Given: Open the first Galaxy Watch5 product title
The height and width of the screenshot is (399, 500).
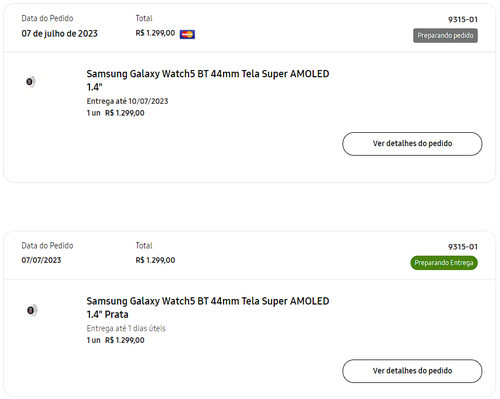Looking at the screenshot, I should point(208,80).
